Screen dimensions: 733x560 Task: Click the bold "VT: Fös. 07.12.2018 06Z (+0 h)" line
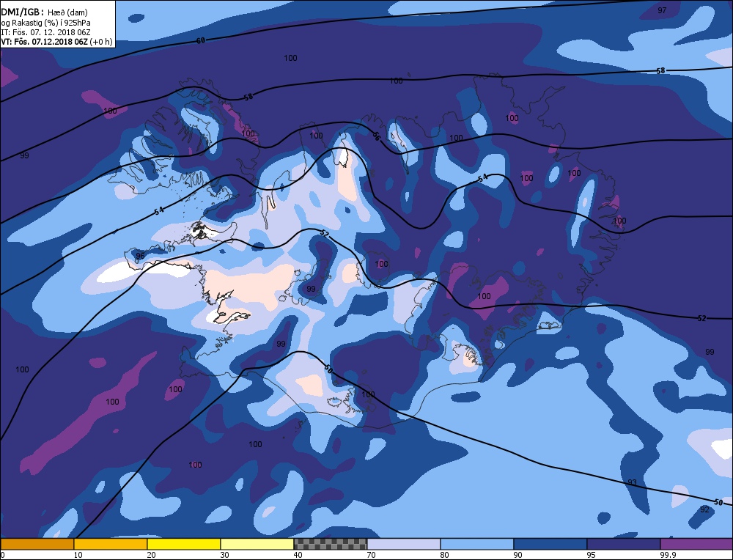pos(56,42)
